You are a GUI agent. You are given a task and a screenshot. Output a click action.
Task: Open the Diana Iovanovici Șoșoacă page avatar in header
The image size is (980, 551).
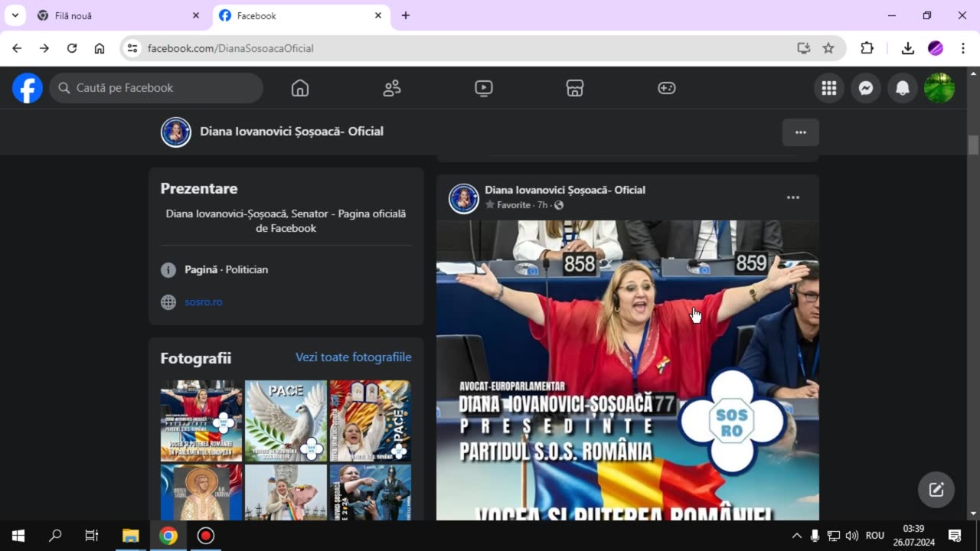pyautogui.click(x=176, y=132)
